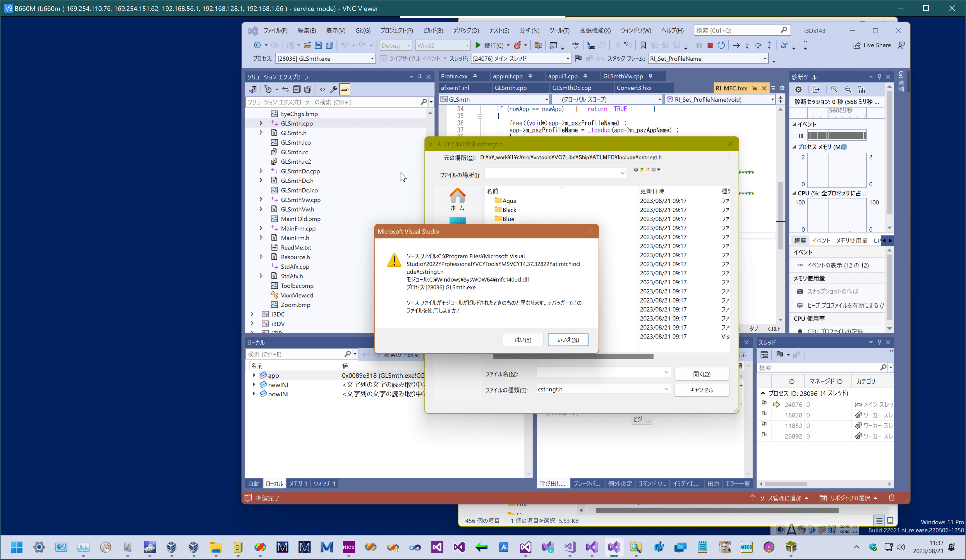
Task: Click the bookmark toggle icon in toolbar
Action: [643, 45]
